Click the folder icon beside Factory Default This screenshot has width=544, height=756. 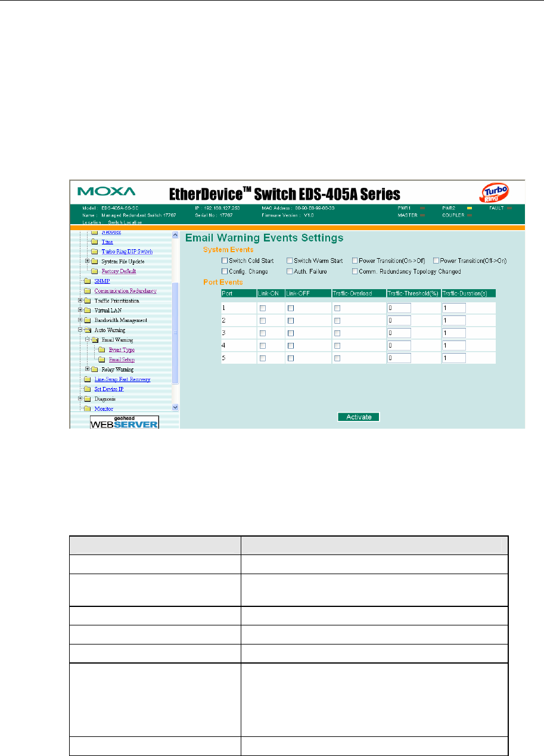click(94, 271)
